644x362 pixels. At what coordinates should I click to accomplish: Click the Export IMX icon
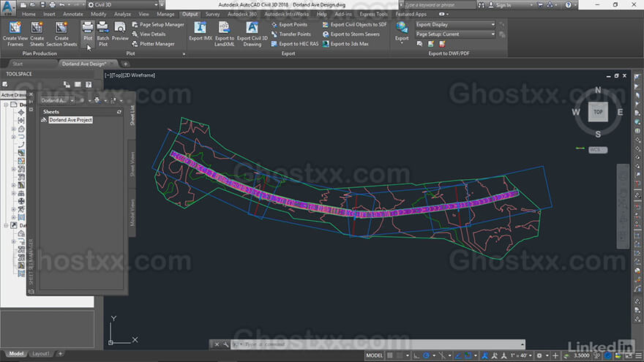pos(201,28)
